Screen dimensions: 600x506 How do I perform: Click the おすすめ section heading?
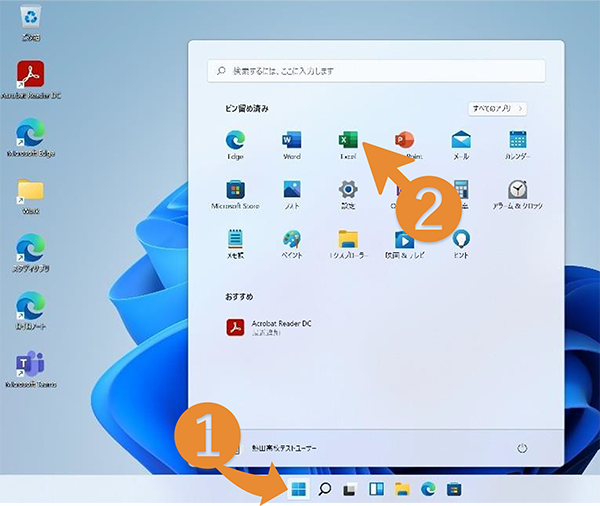239,297
